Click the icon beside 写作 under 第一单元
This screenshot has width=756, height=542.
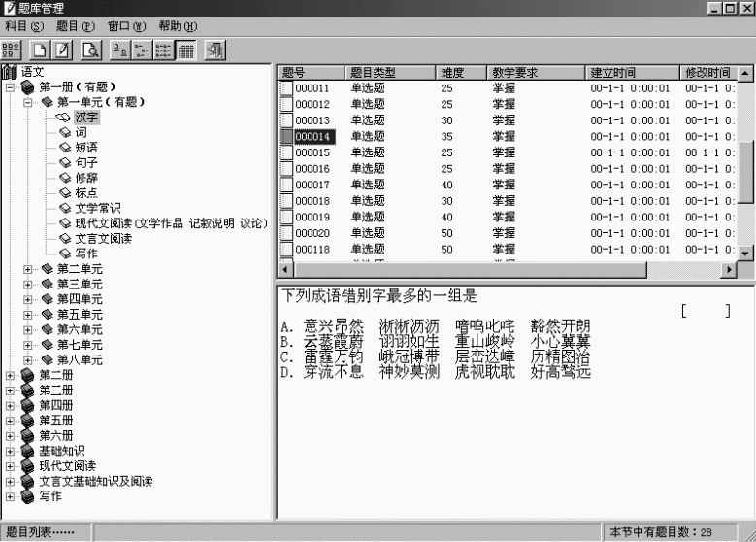tap(65, 253)
